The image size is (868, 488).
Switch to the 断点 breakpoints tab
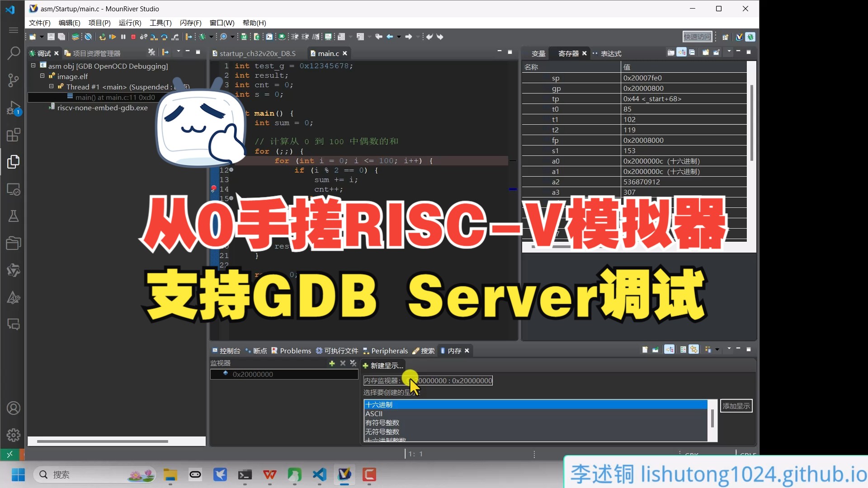(x=256, y=351)
